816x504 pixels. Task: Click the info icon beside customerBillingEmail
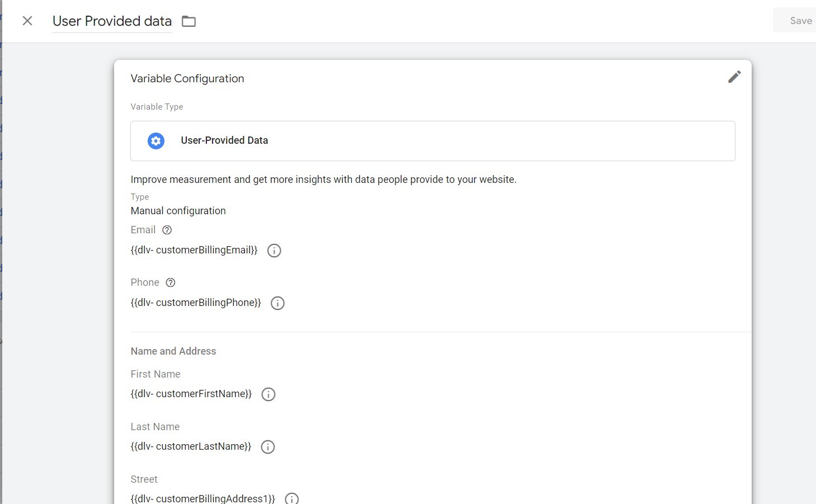pos(273,251)
